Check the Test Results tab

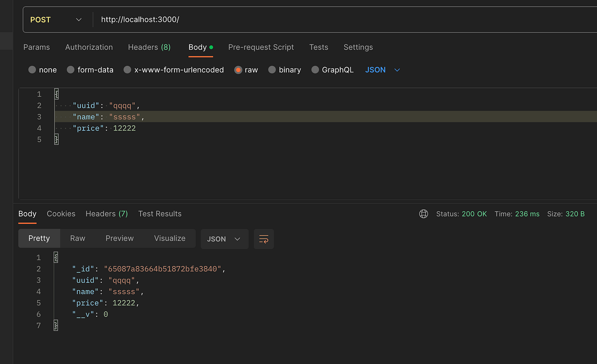click(x=160, y=214)
